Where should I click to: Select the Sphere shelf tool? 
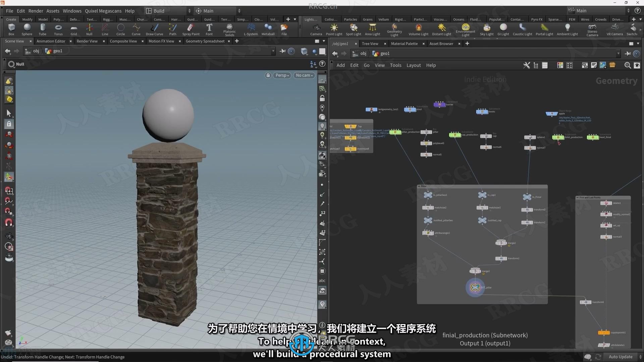(27, 29)
